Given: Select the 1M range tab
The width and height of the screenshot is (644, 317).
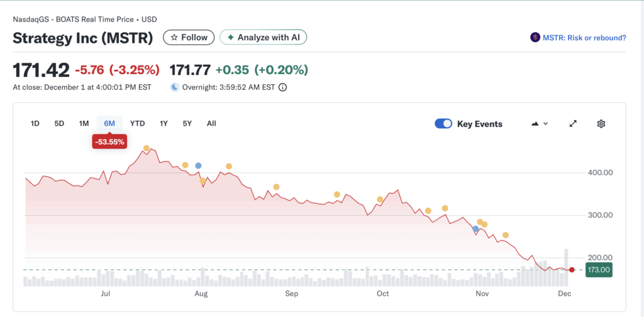Looking at the screenshot, I should [84, 123].
